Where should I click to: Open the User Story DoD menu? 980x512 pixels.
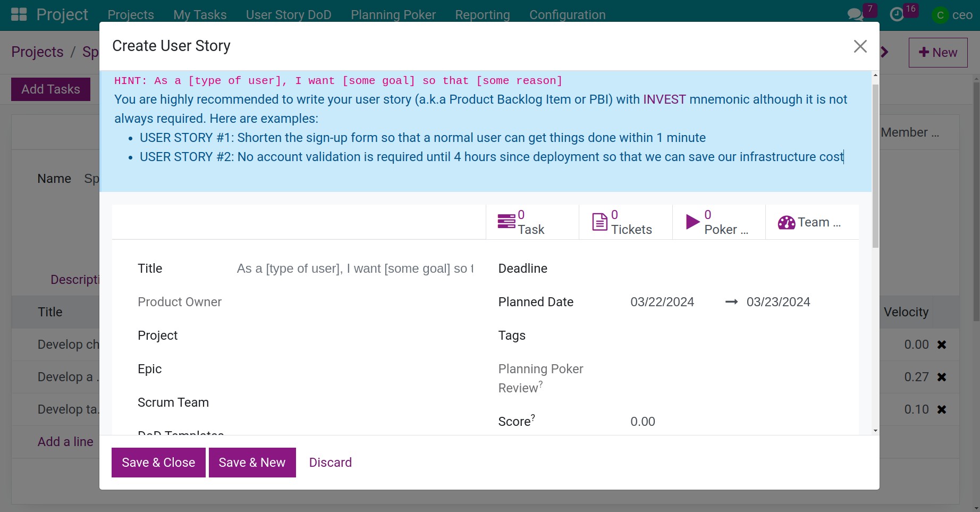point(289,15)
